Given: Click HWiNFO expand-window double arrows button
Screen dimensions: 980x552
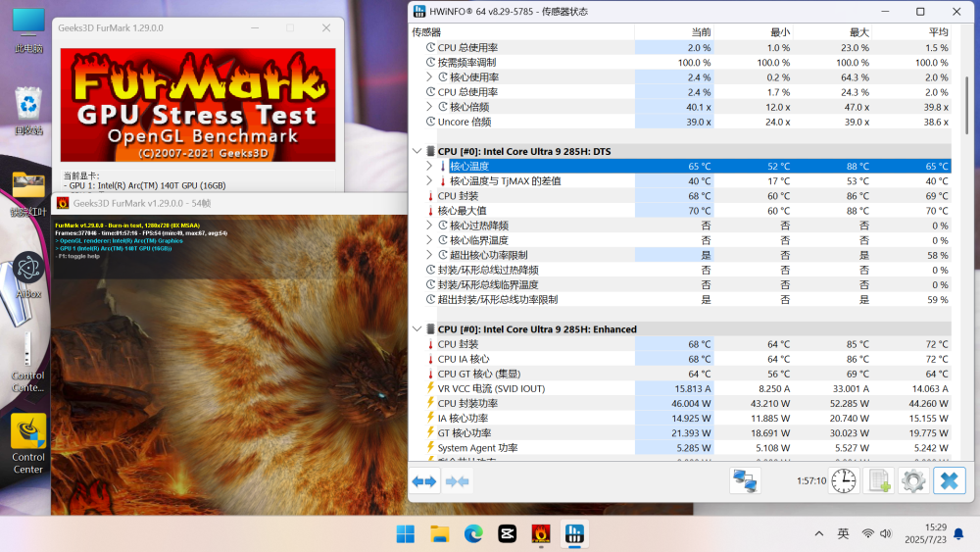Looking at the screenshot, I should click(x=424, y=481).
